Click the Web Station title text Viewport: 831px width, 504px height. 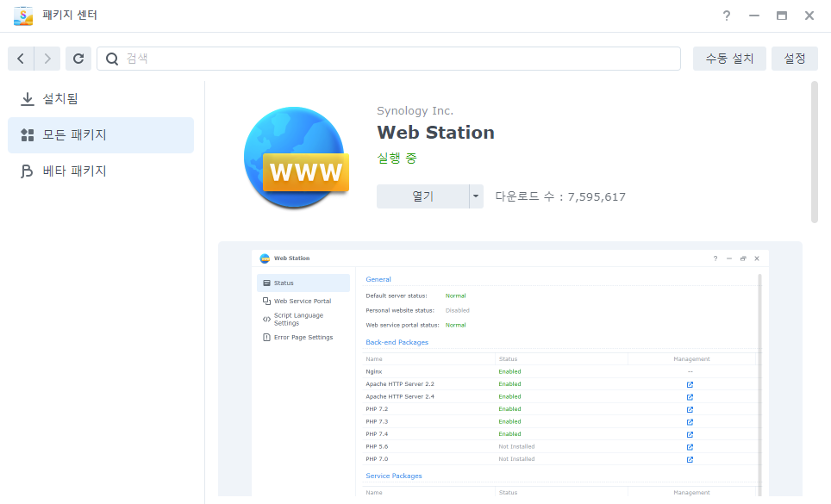coord(435,133)
